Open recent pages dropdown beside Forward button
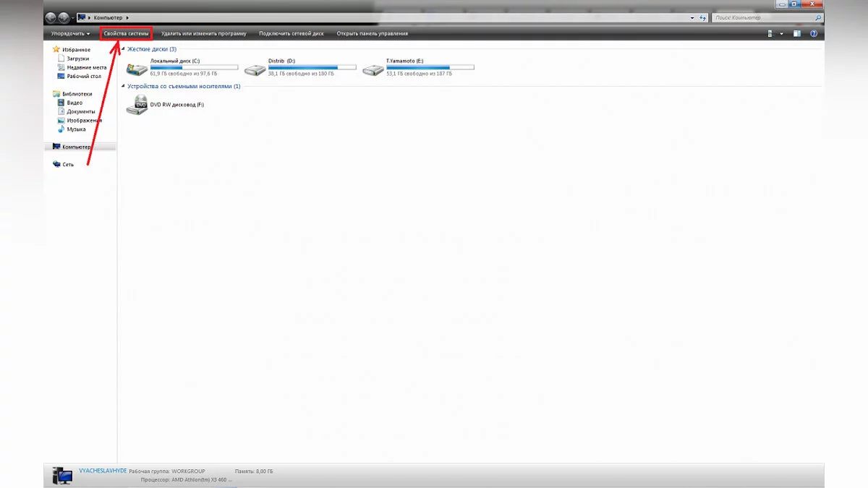Image resolution: width=868 pixels, height=488 pixels. (73, 17)
